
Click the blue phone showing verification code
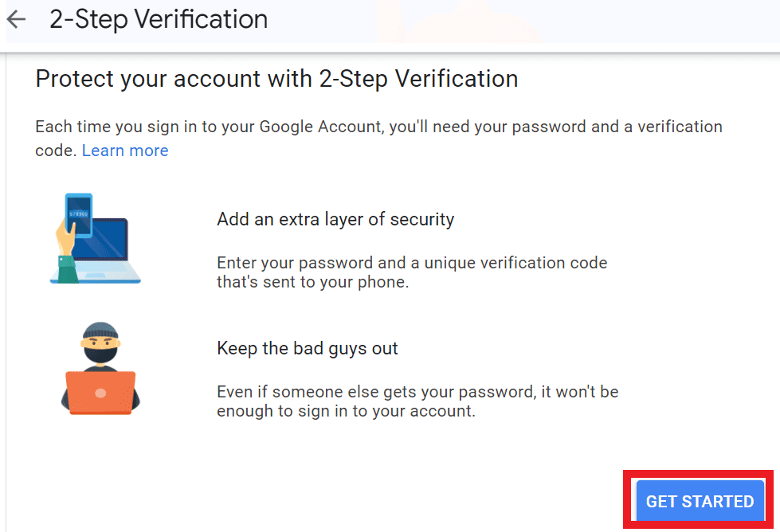[79, 215]
